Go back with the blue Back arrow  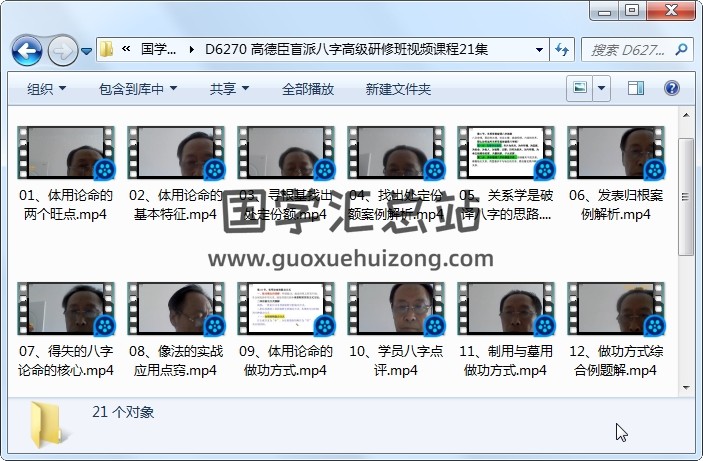click(x=27, y=51)
